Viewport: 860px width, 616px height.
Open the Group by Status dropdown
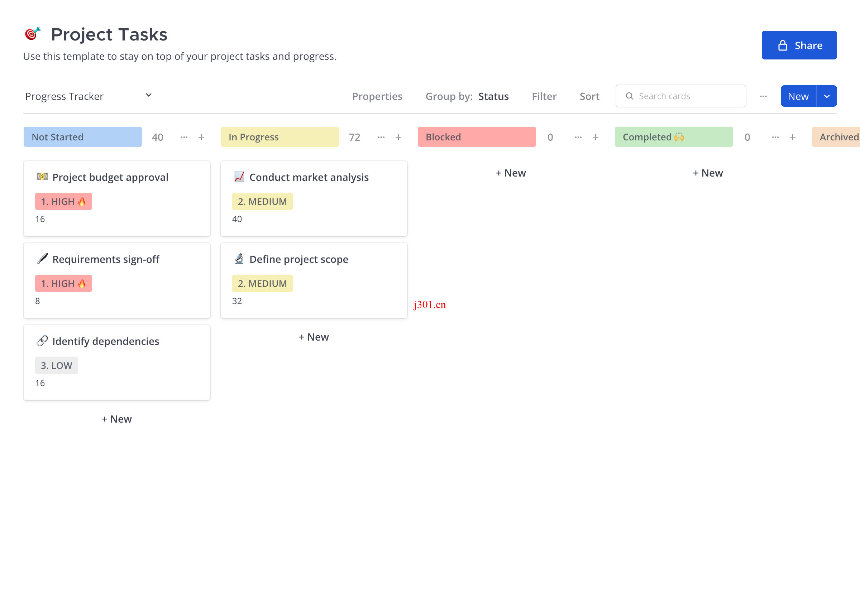coord(494,95)
